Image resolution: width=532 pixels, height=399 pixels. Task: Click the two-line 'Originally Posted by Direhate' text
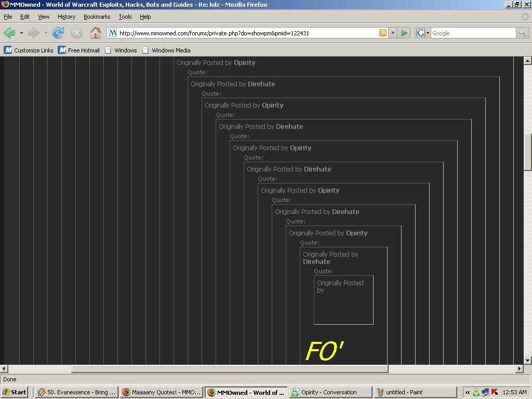click(330, 258)
